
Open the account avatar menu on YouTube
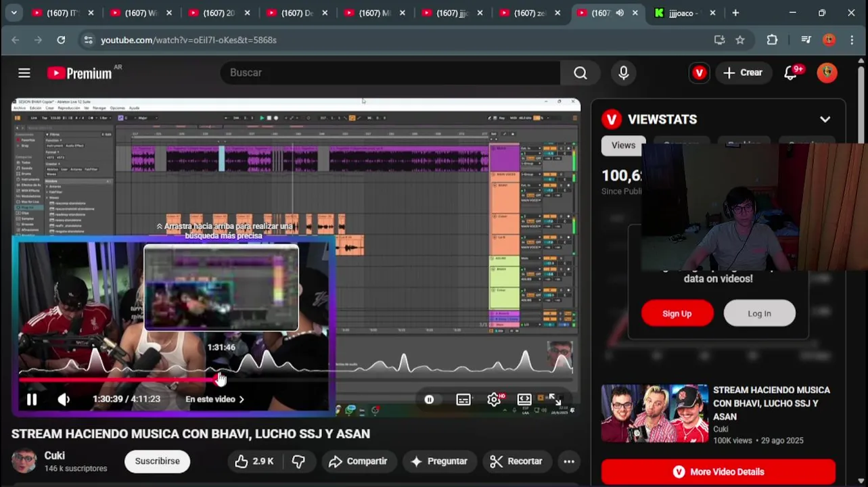[827, 73]
